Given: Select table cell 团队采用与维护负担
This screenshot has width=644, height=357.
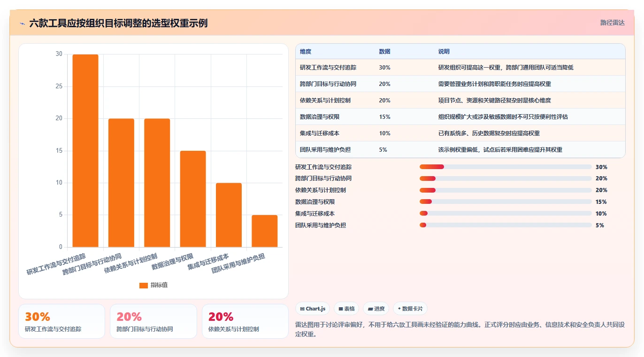Looking at the screenshot, I should (x=325, y=150).
